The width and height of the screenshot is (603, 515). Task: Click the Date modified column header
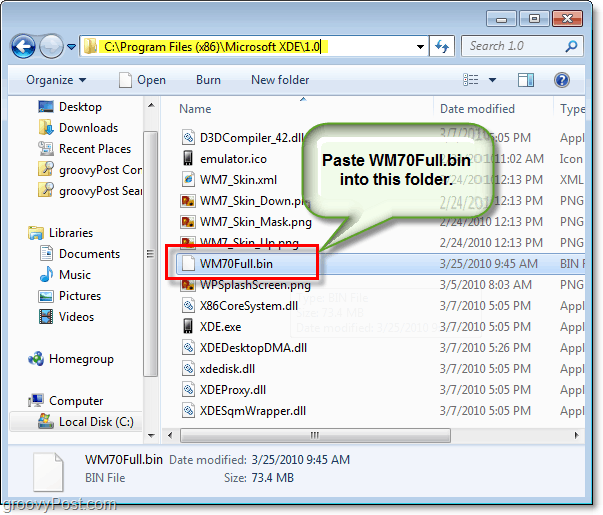pos(477,109)
